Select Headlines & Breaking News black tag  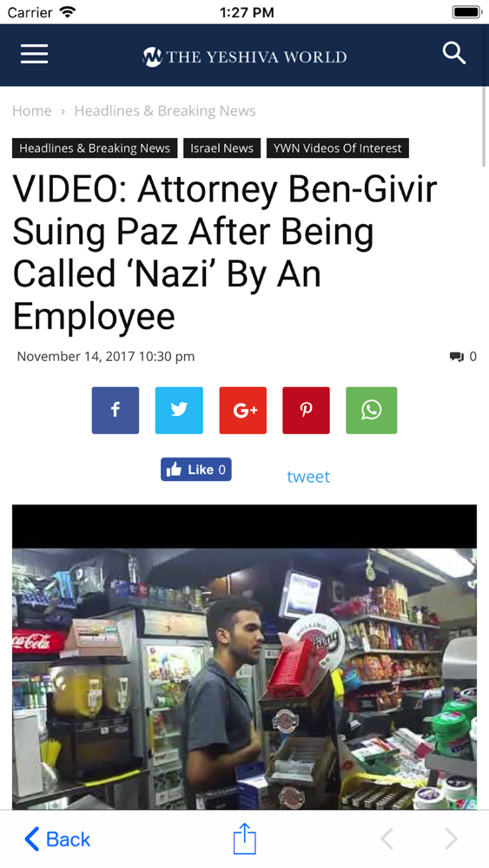95,148
